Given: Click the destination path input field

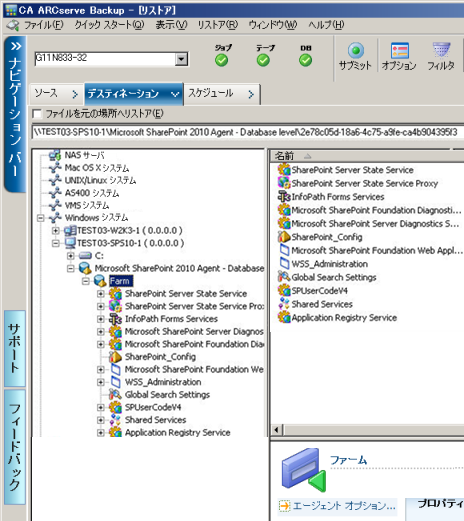Looking at the screenshot, I should tap(247, 132).
